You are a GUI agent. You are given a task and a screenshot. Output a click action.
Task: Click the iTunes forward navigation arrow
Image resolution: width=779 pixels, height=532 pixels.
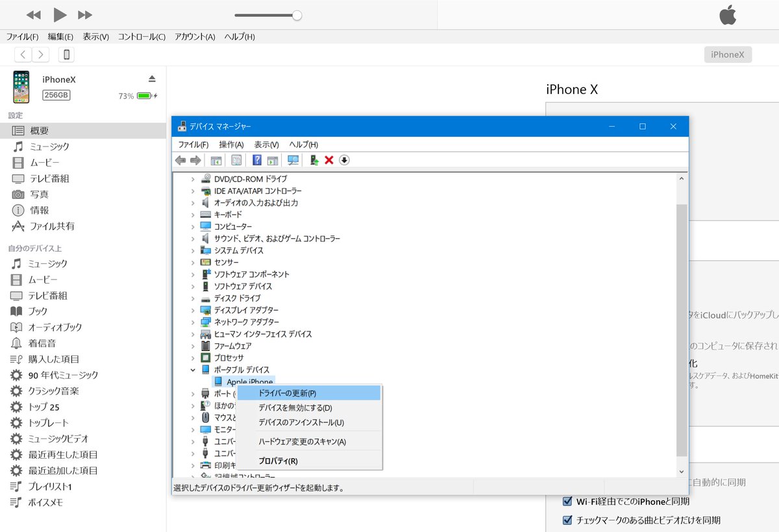41,54
